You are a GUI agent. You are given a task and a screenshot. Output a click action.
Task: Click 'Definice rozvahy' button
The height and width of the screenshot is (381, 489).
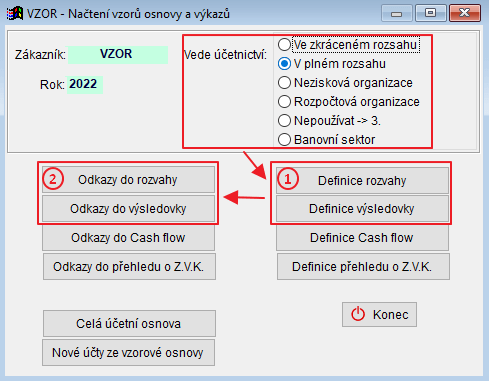(x=362, y=180)
